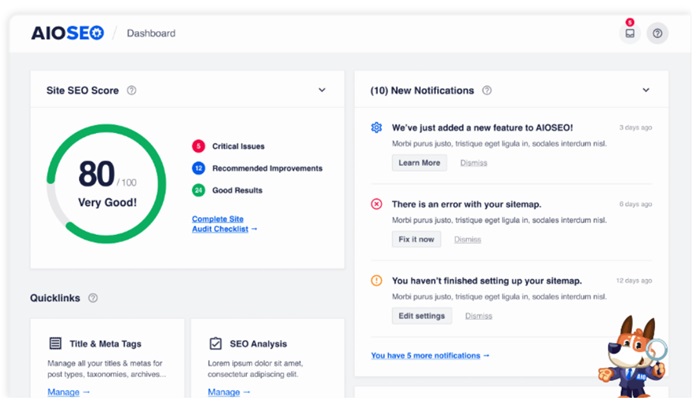
Task: Dismiss the new feature notification
Action: pyautogui.click(x=474, y=163)
